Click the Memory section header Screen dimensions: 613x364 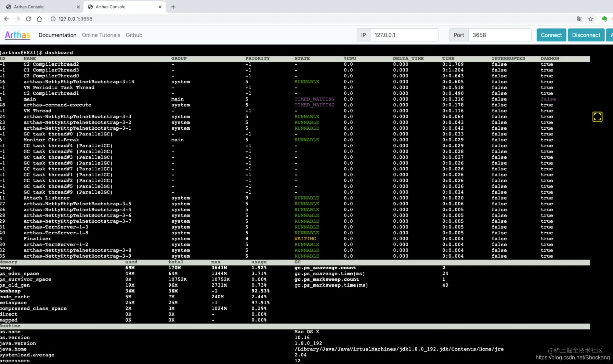point(9,262)
